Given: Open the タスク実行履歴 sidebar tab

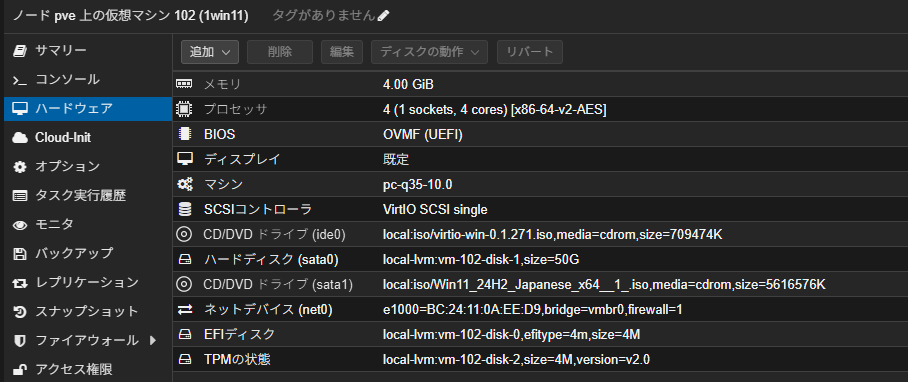Looking at the screenshot, I should pos(87,196).
